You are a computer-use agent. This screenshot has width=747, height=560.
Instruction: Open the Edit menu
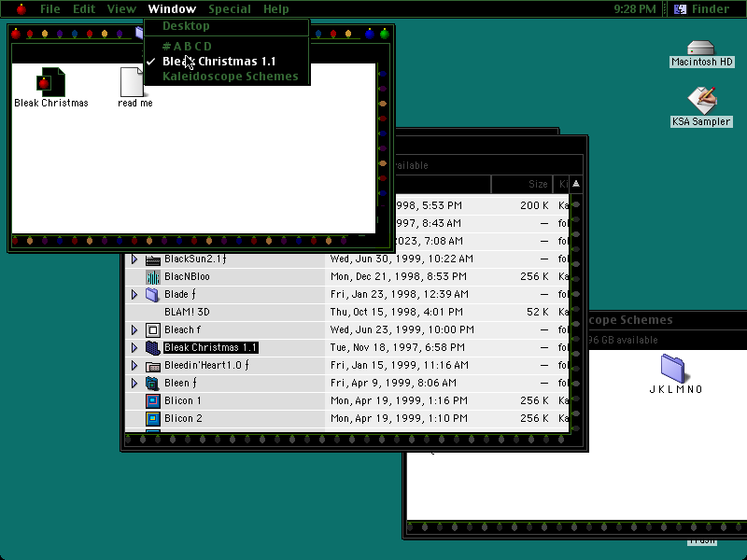(x=84, y=9)
